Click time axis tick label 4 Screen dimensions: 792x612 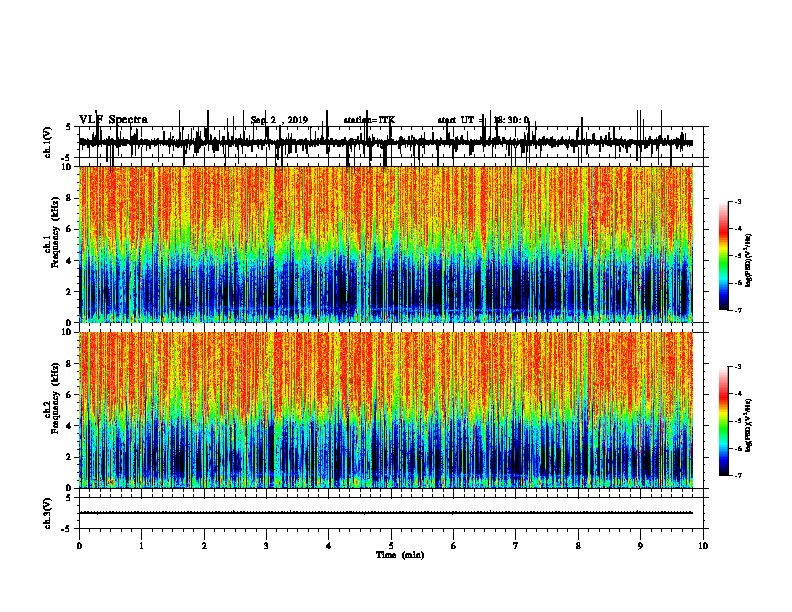point(329,546)
